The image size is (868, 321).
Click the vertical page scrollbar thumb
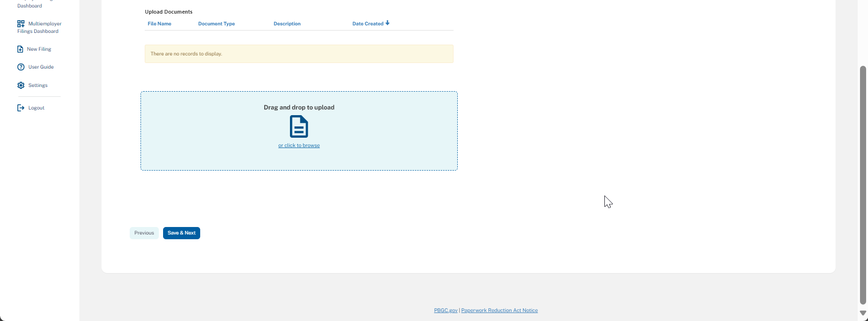point(863,185)
